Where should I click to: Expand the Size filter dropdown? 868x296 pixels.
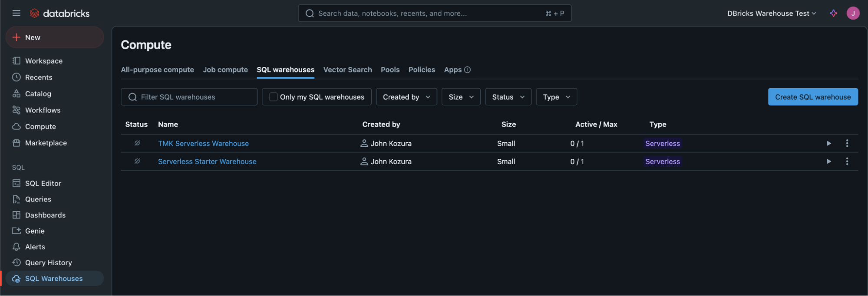pos(461,97)
